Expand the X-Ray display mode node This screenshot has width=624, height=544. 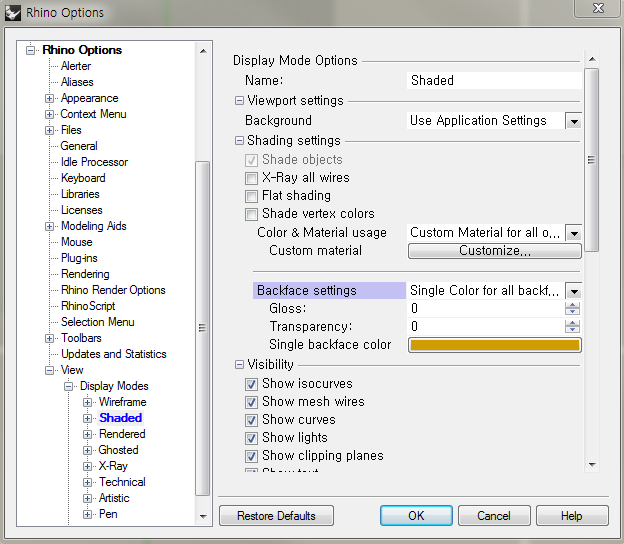[88, 466]
